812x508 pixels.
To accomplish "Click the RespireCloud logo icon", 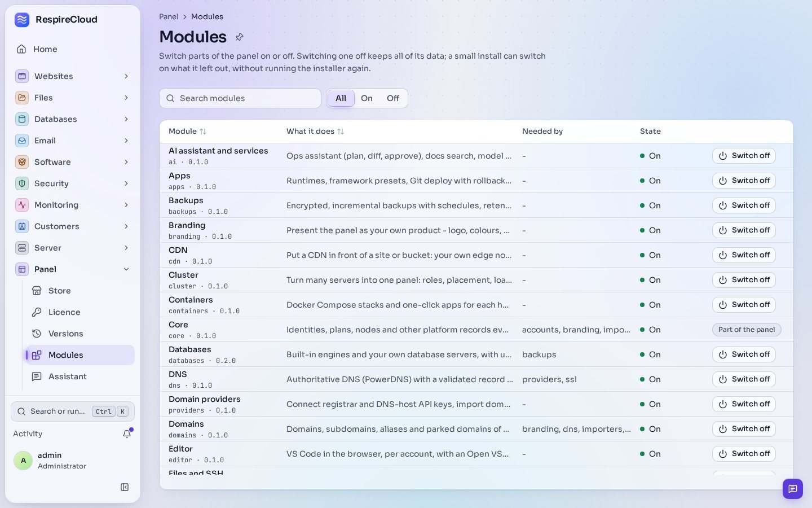I will [x=22, y=20].
